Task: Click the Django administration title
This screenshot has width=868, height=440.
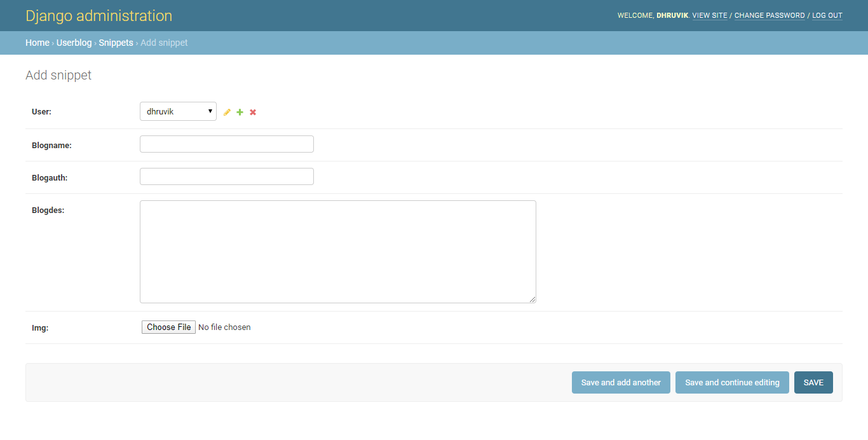Action: point(98,16)
